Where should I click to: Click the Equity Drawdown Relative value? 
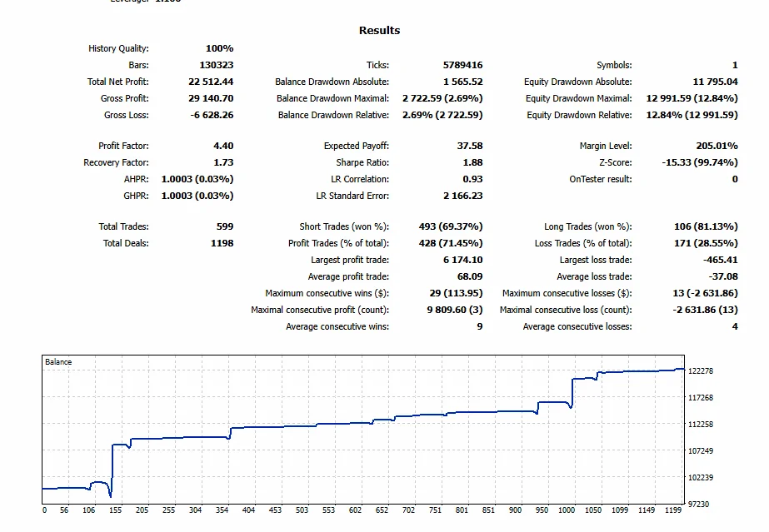692,115
